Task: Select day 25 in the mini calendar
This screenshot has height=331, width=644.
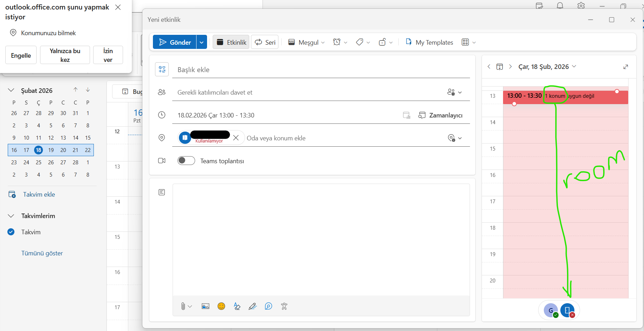Action: point(39,162)
